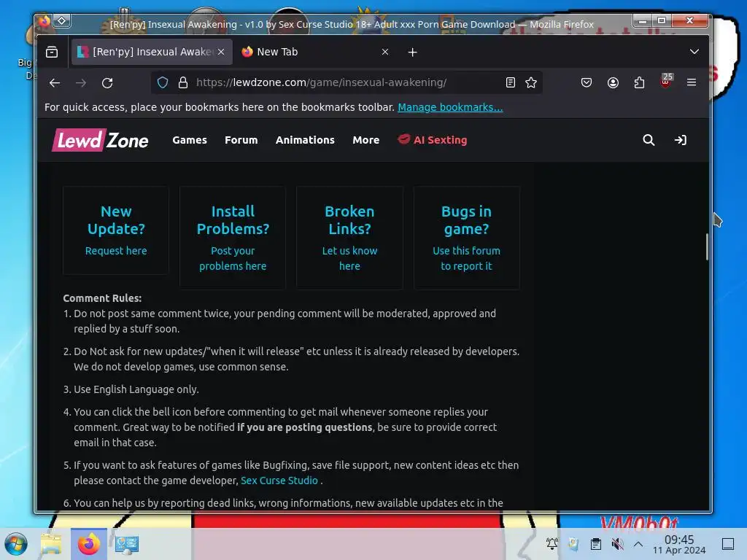Click the clipboard tray icon
The width and height of the screenshot is (747, 560).
click(595, 544)
